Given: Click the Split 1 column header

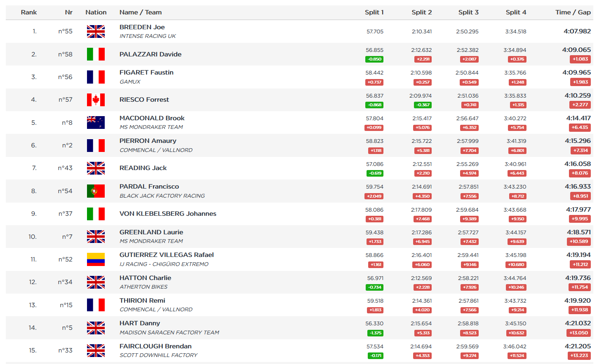Looking at the screenshot, I should click(x=374, y=12).
